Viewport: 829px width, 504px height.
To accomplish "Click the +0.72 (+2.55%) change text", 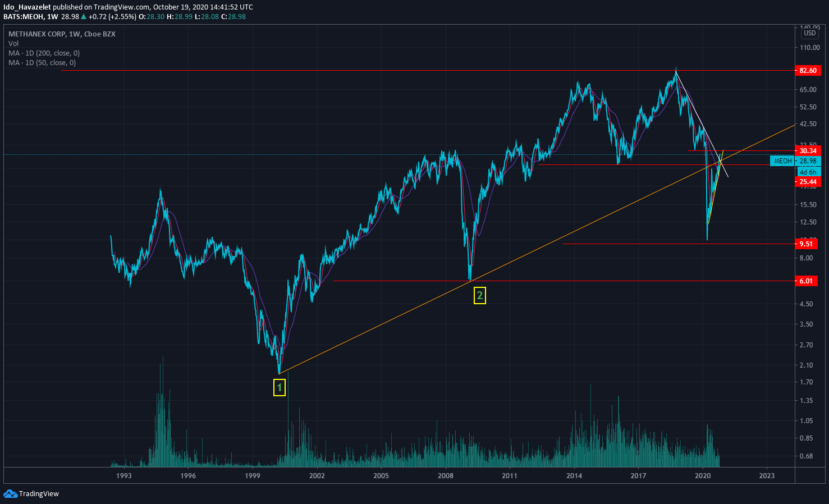I will (112, 17).
